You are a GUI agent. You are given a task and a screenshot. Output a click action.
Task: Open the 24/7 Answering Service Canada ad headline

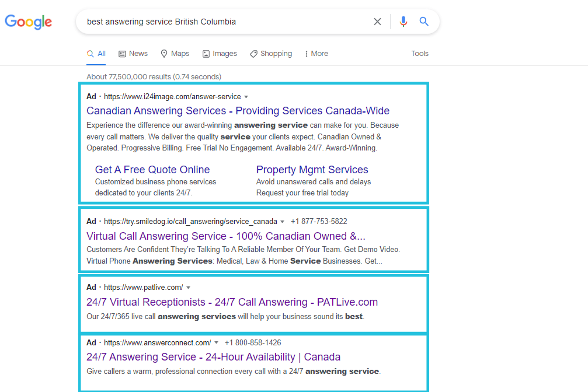pyautogui.click(x=213, y=357)
